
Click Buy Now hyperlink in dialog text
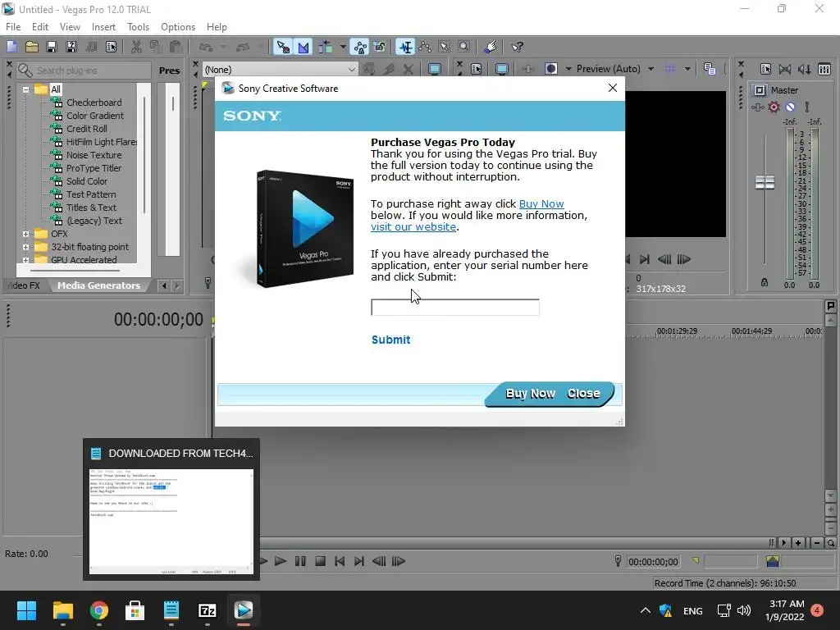(x=541, y=204)
